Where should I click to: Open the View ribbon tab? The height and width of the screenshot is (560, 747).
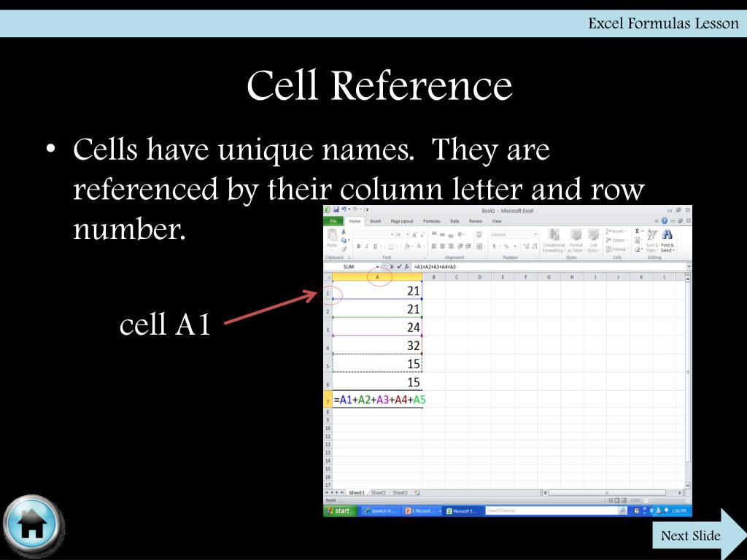coord(496,222)
